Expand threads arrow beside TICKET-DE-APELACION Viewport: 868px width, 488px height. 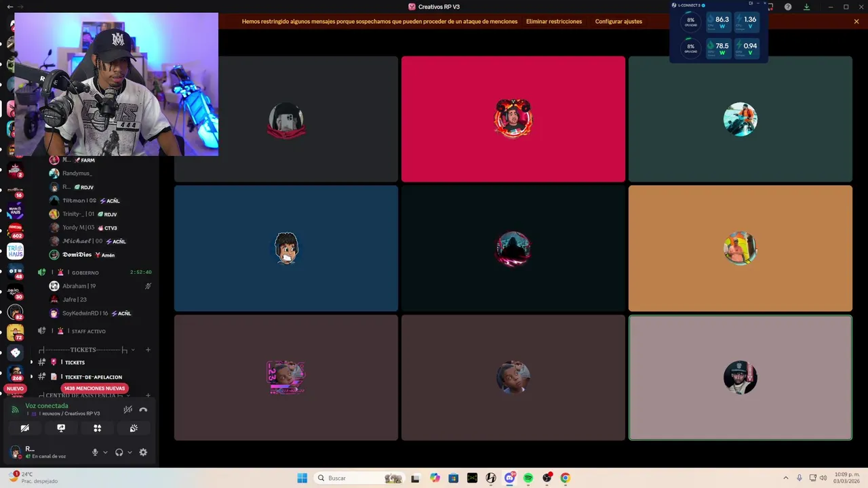pos(31,377)
